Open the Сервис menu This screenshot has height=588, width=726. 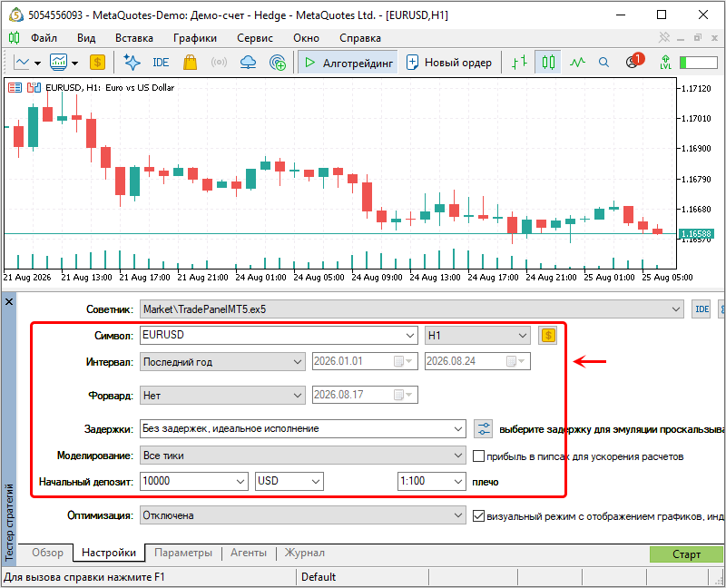click(x=255, y=38)
